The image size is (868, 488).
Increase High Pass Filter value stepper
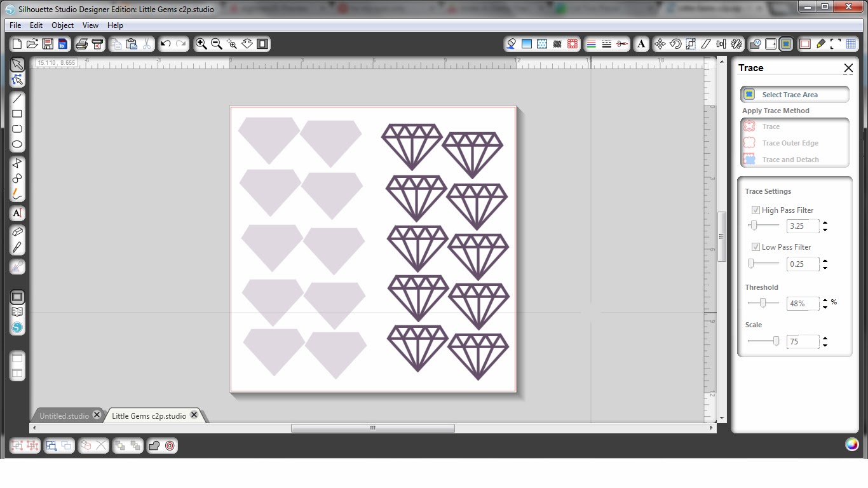(825, 223)
